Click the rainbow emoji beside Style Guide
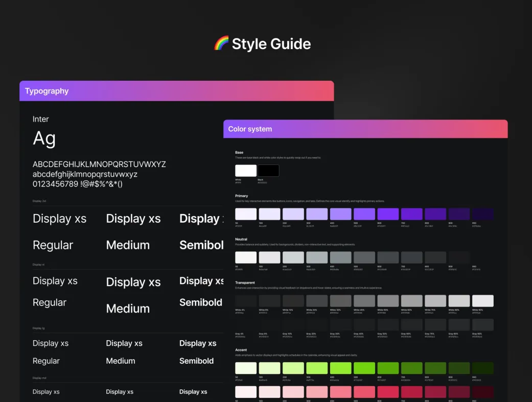The width and height of the screenshot is (532, 402). click(221, 44)
